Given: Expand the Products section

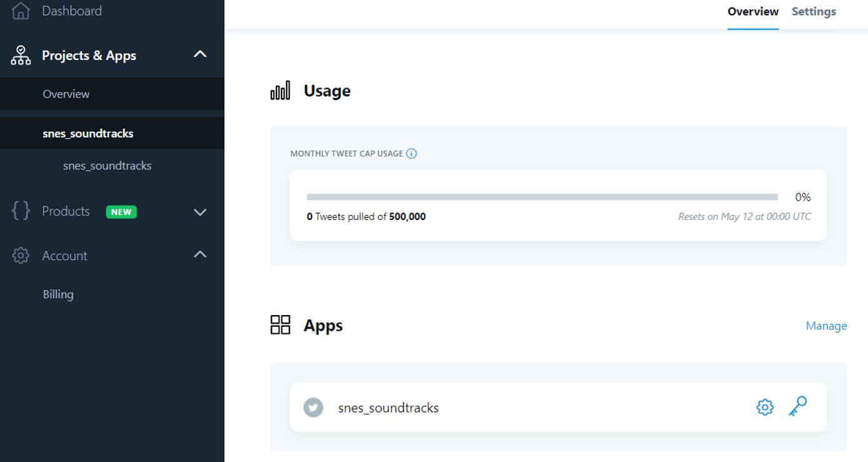Looking at the screenshot, I should tap(199, 212).
